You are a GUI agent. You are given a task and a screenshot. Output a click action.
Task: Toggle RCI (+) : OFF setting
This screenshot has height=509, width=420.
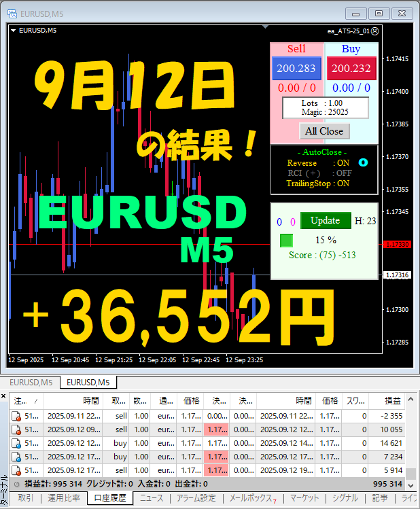[319, 173]
